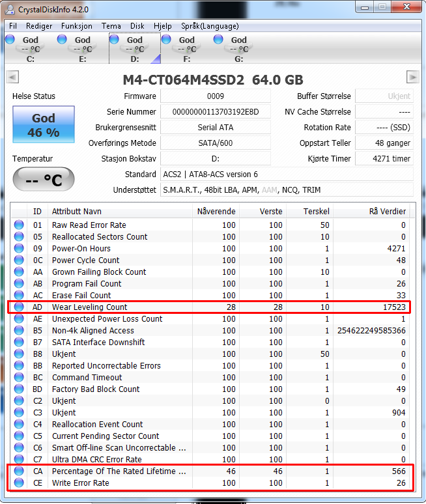
Task: Click the God 46 % health status button
Action: point(44,124)
